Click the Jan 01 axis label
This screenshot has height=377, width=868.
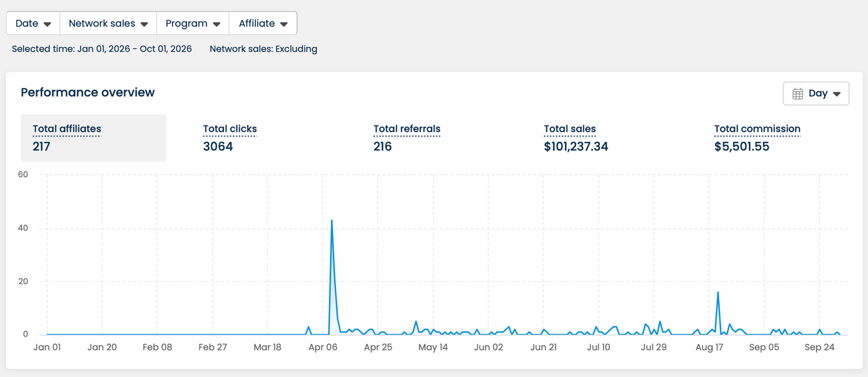pyautogui.click(x=47, y=347)
